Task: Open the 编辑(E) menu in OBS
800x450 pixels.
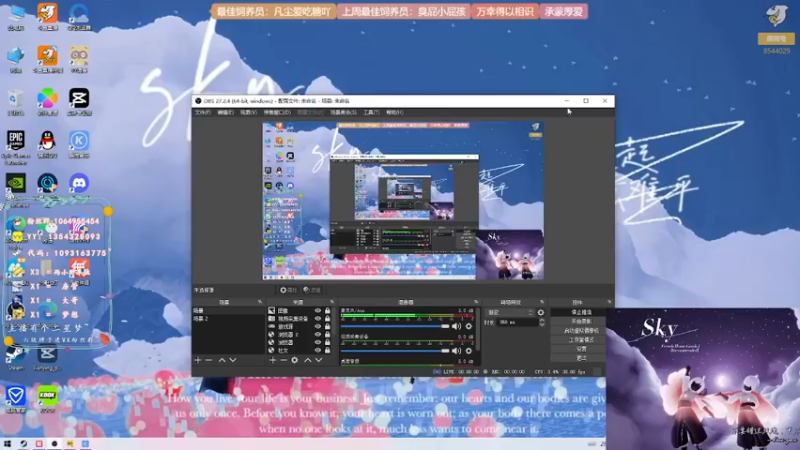Action: (225, 112)
